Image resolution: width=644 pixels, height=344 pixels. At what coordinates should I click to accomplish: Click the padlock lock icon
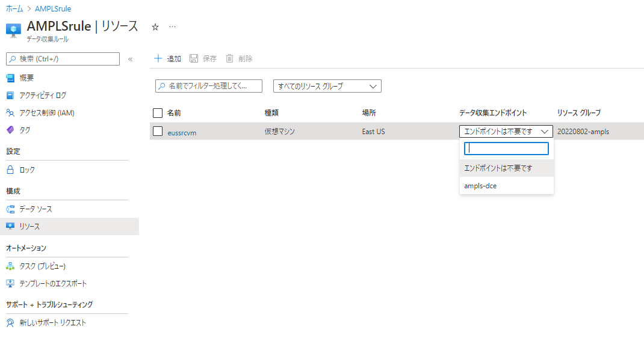[x=10, y=170]
